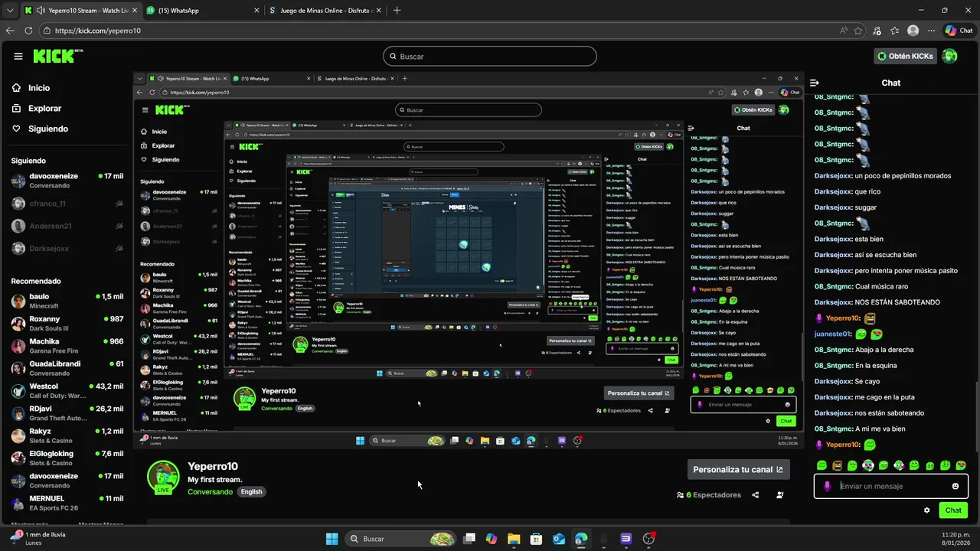Click browser back arrow
The height and width of the screenshot is (551, 980).
(10, 31)
